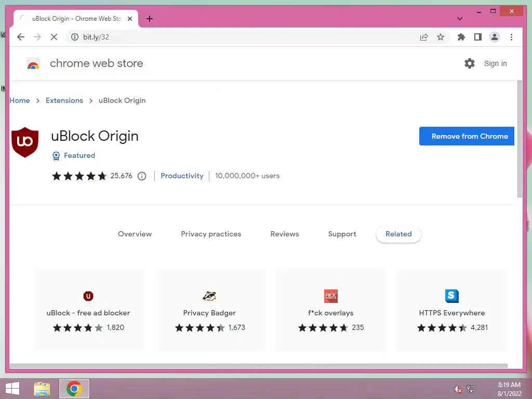Image resolution: width=532 pixels, height=399 pixels.
Task: Select the Related tab
Action: [x=398, y=234]
